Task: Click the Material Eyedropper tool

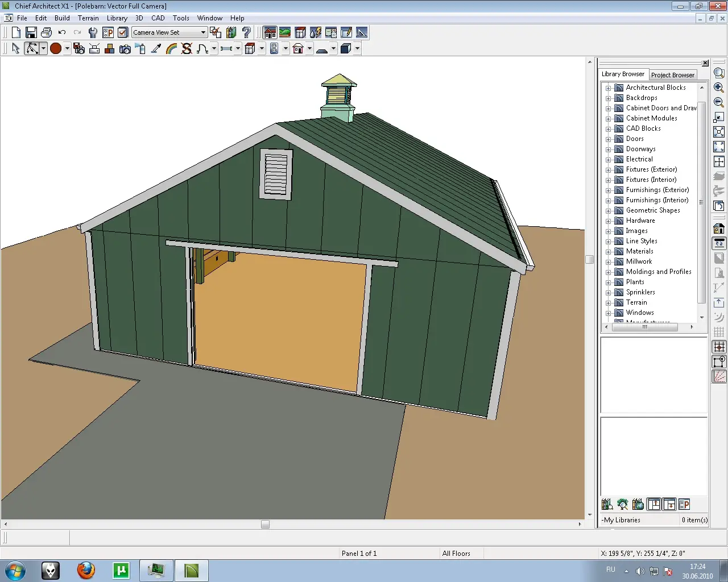Action: [x=156, y=49]
